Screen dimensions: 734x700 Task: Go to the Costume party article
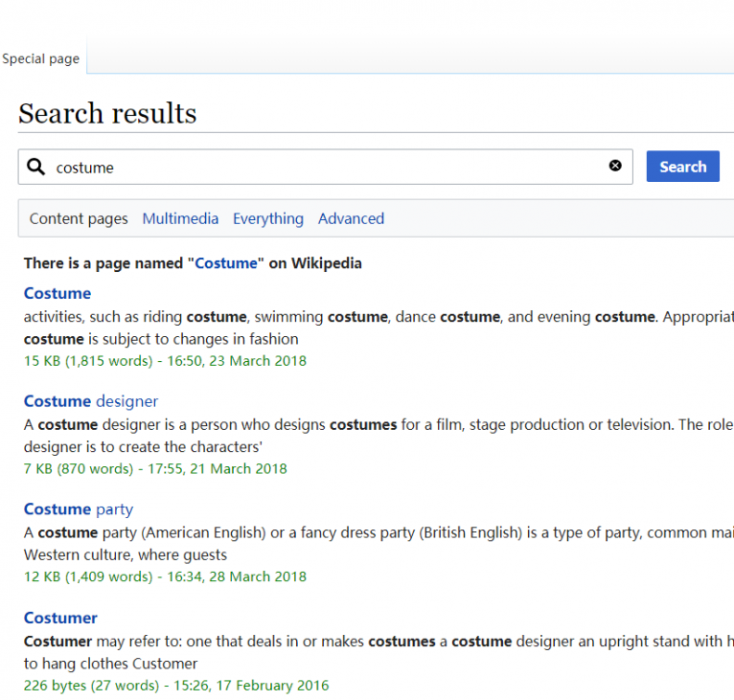pyautogui.click(x=79, y=509)
